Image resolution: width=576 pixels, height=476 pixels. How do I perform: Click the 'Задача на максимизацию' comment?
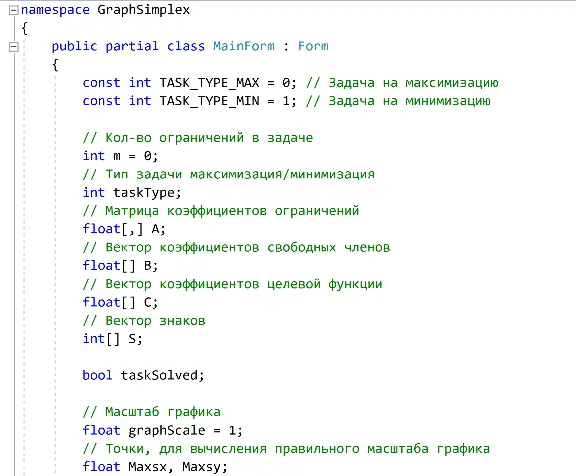click(x=413, y=83)
